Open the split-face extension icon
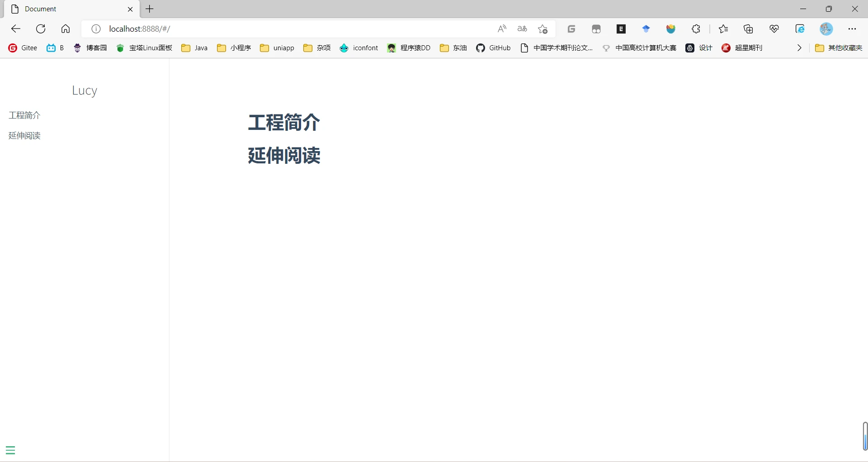868x462 pixels. pyautogui.click(x=596, y=29)
